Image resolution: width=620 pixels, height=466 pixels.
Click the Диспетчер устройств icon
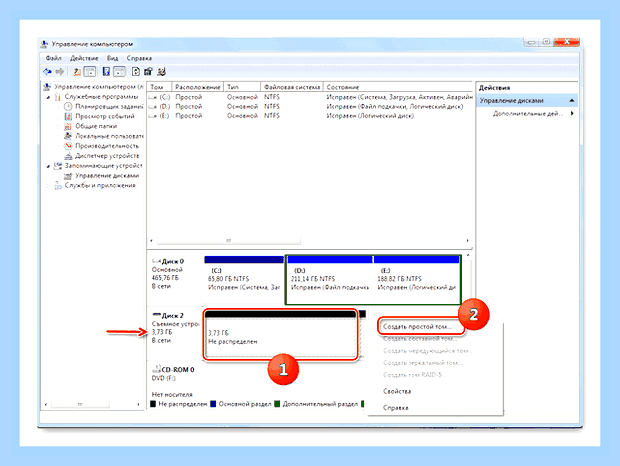(68, 156)
